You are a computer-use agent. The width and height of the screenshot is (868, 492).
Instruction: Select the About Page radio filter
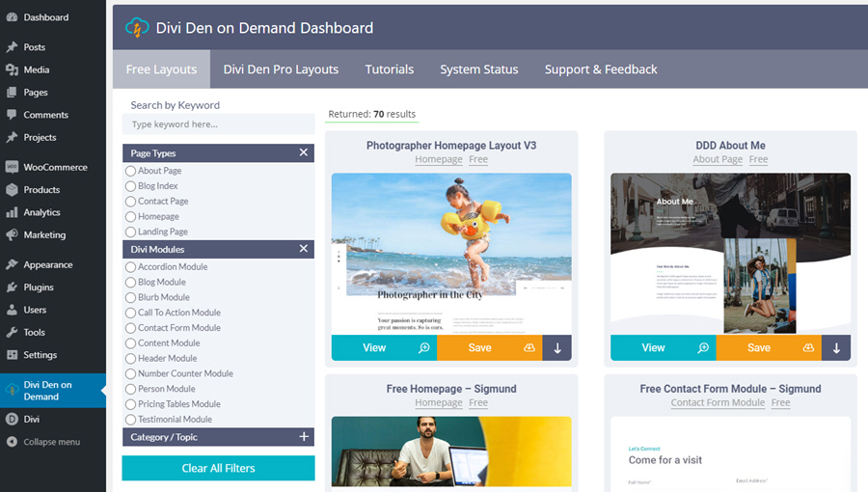pos(130,171)
